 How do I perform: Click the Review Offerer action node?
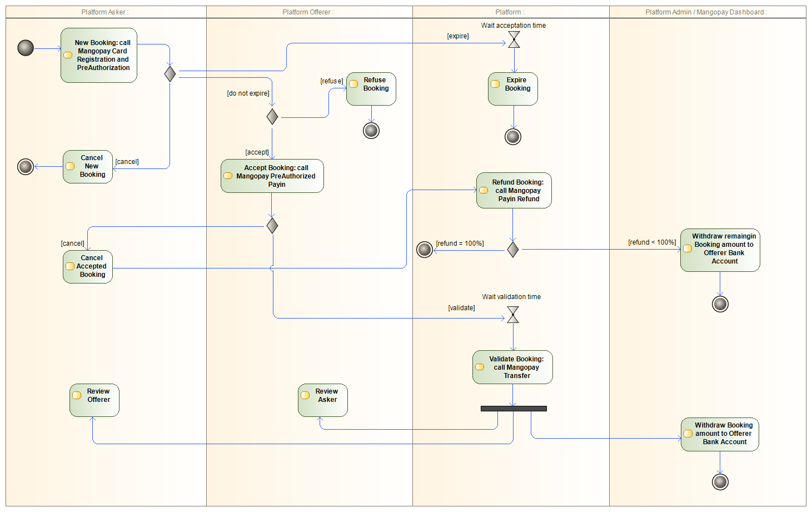94,400
